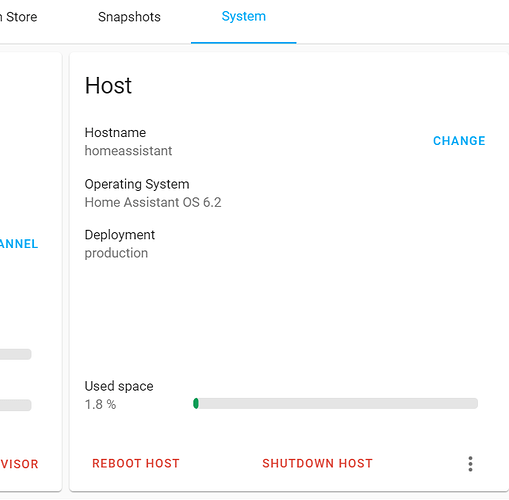Click the SHUTDOWN HOST button

317,464
